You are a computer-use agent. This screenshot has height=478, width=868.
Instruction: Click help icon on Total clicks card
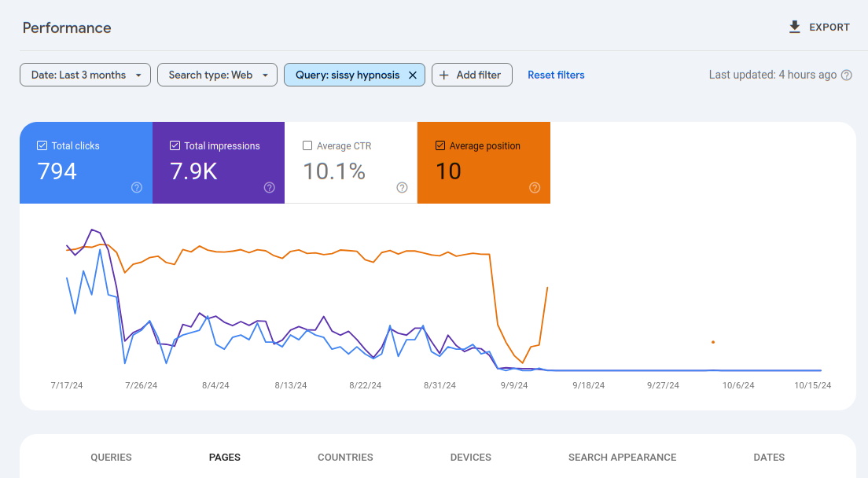(137, 188)
